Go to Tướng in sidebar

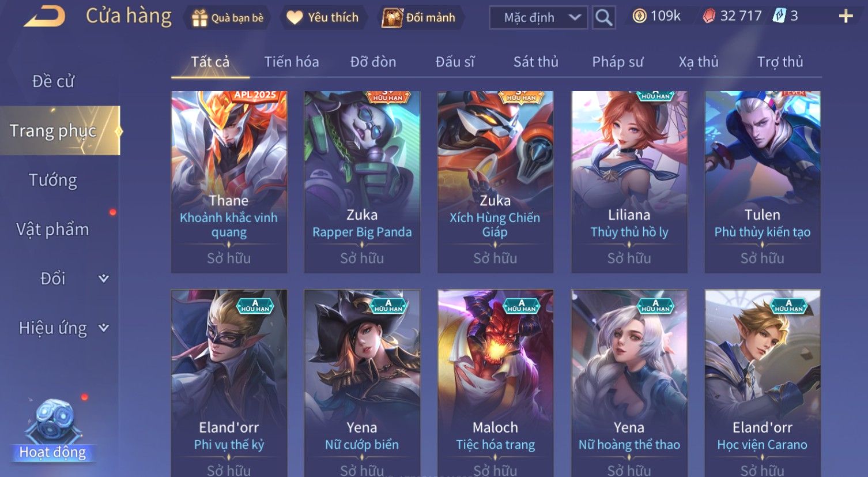click(x=53, y=180)
